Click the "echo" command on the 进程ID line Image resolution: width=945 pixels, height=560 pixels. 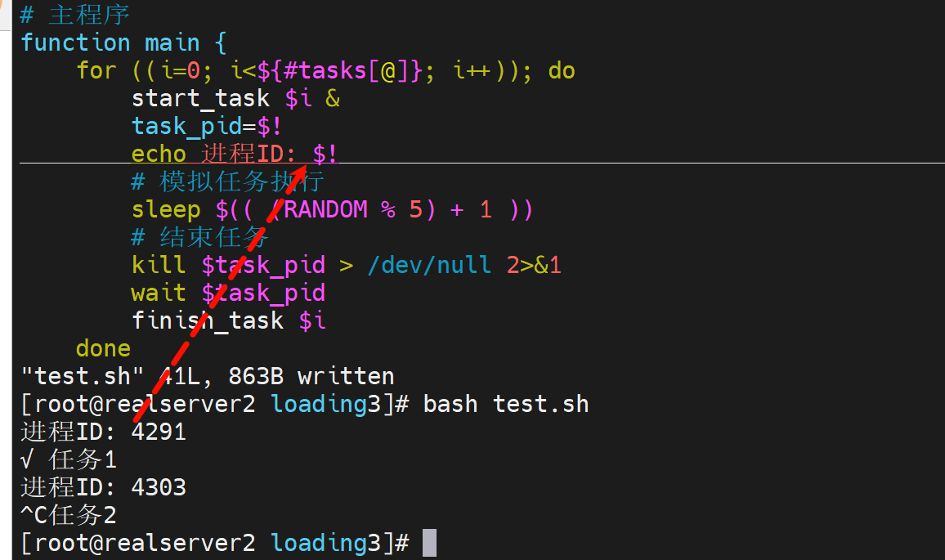159,154
